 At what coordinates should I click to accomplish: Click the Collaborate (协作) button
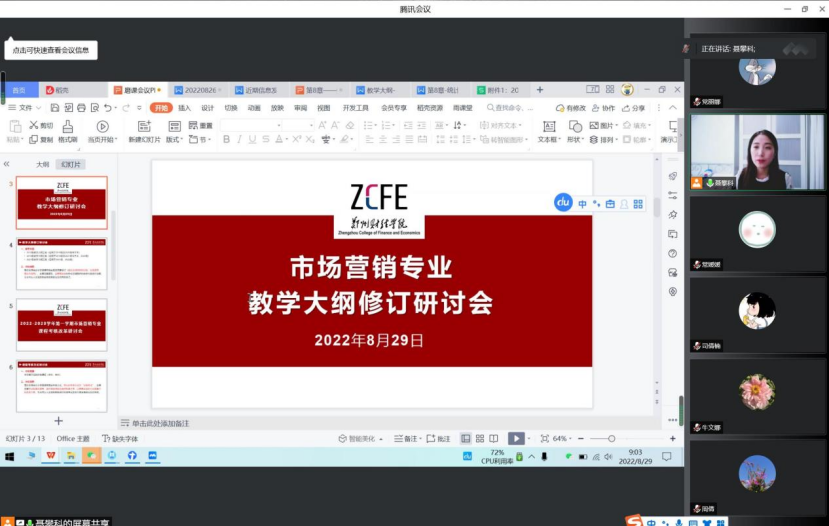603,108
